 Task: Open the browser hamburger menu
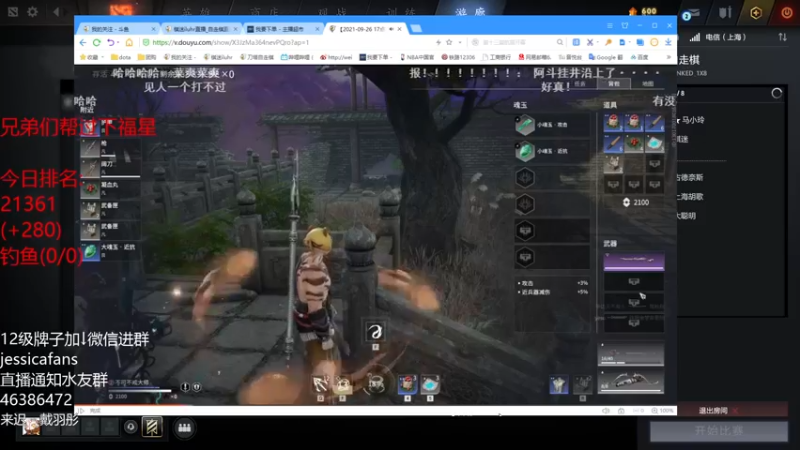tap(610, 26)
